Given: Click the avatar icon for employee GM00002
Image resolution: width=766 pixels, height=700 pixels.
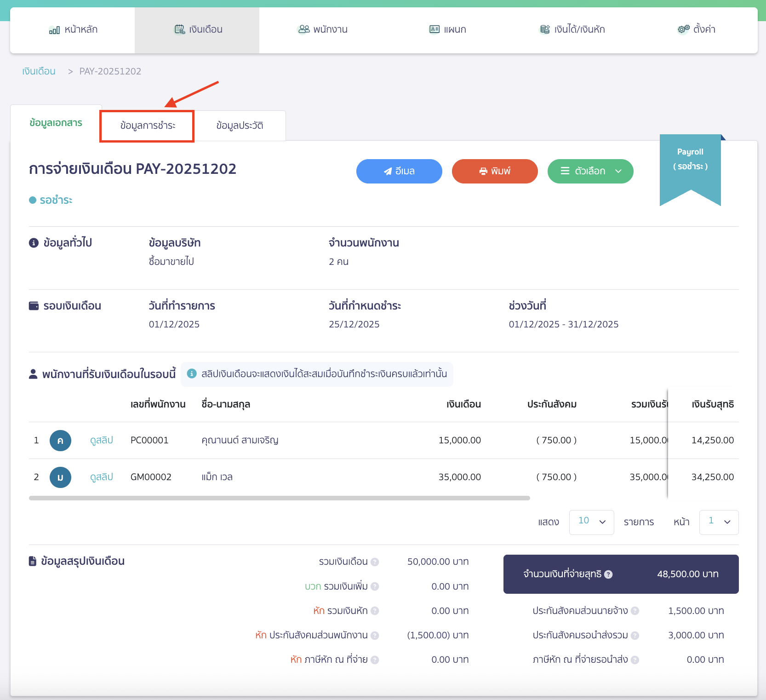Looking at the screenshot, I should [x=60, y=477].
